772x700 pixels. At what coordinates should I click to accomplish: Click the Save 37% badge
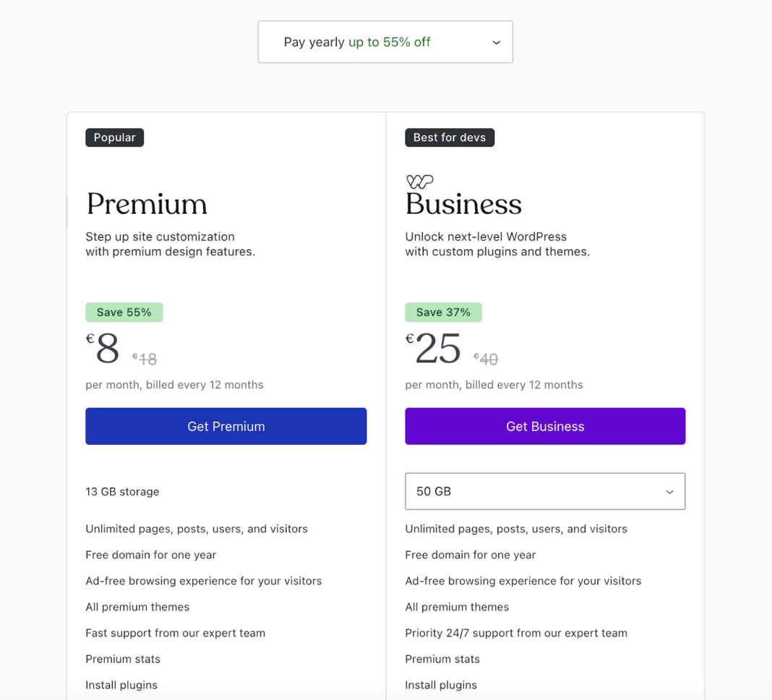[x=443, y=312]
